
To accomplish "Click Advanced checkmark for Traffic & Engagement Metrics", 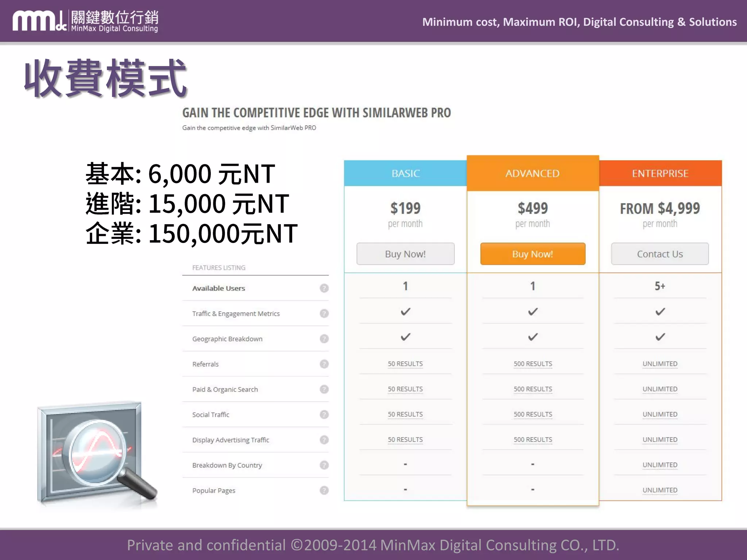I will (x=533, y=312).
